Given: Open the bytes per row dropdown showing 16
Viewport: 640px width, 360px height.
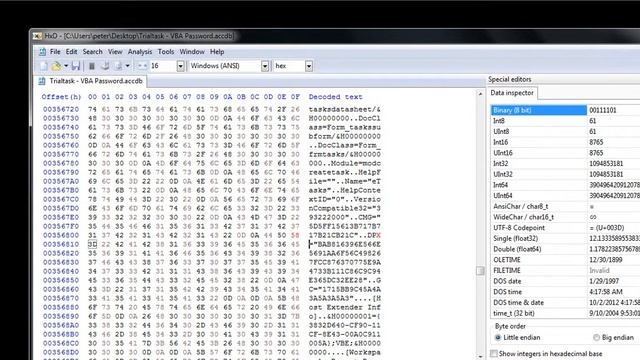Looking at the screenshot, I should pos(180,66).
